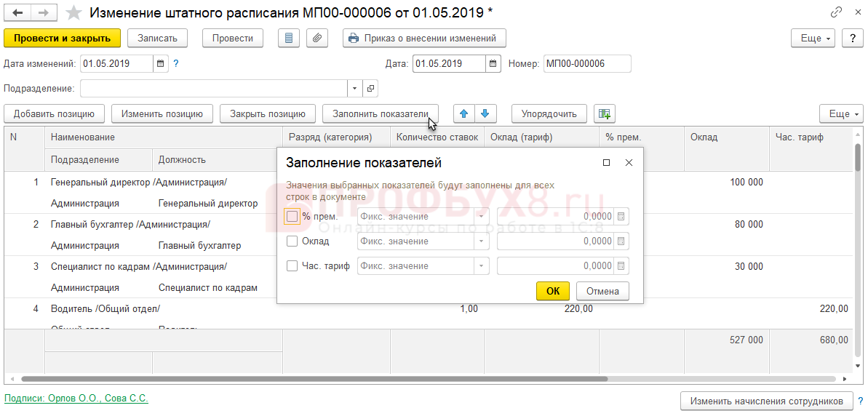868x416 pixels.
Task: Enable the % прем. checkbox
Action: (292, 216)
